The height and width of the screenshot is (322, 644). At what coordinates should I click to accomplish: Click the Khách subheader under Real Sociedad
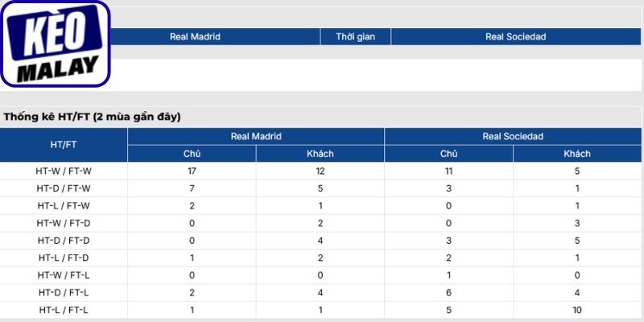click(x=577, y=154)
